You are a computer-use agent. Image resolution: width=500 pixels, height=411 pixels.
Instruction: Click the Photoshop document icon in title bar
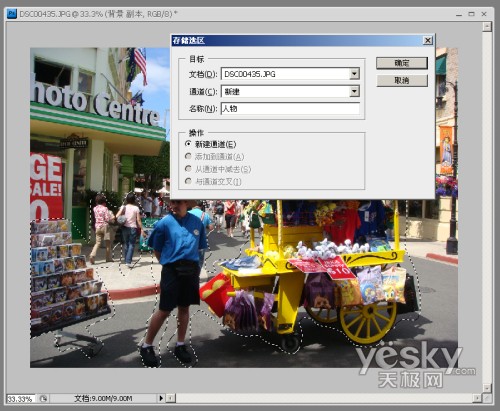[x=12, y=14]
